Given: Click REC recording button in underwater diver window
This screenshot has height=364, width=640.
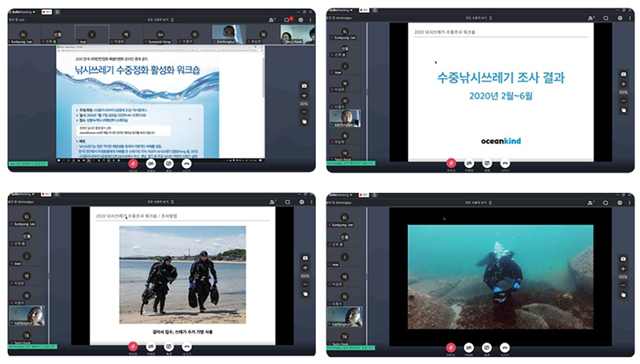Looking at the screenshot, I should coord(364,194).
